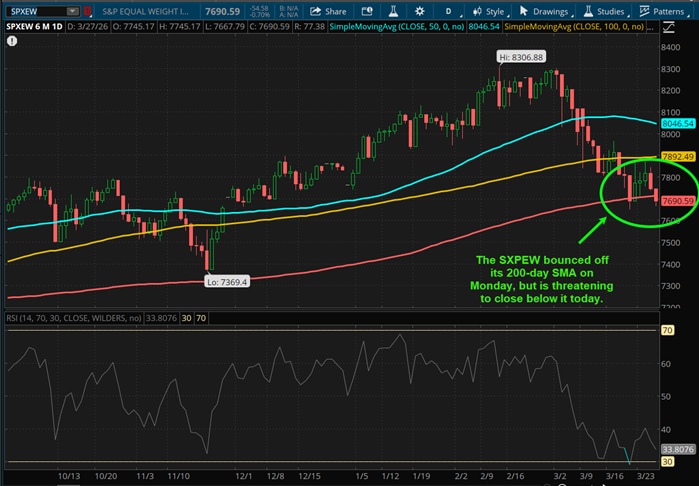Click the last price 7690.59 in the header
699x486 pixels.
click(x=222, y=11)
